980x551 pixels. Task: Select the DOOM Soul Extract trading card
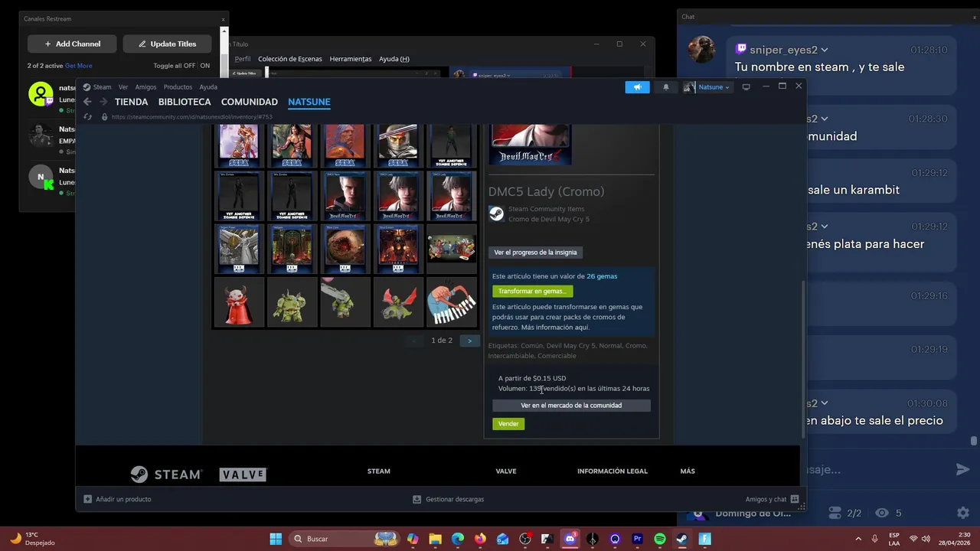[398, 249]
